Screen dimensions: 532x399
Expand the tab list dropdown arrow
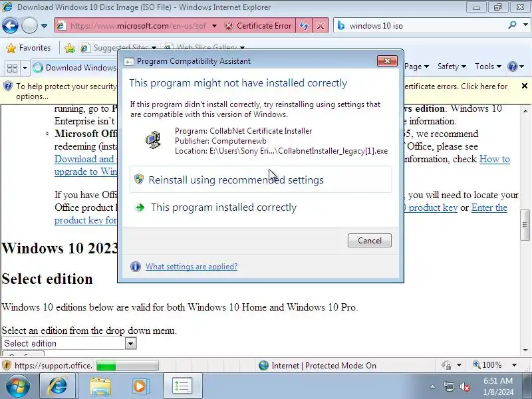(x=25, y=68)
